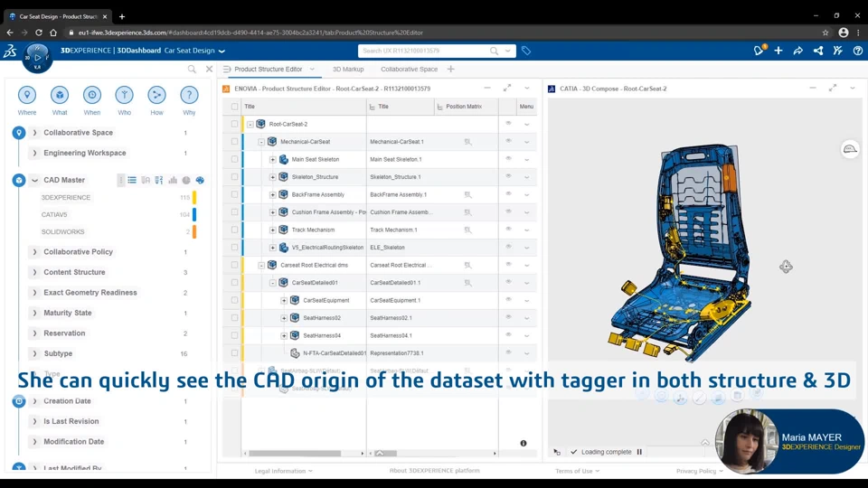Pause loading in 3D Compose status bar
Screen dimensions: 868x488
(x=639, y=452)
